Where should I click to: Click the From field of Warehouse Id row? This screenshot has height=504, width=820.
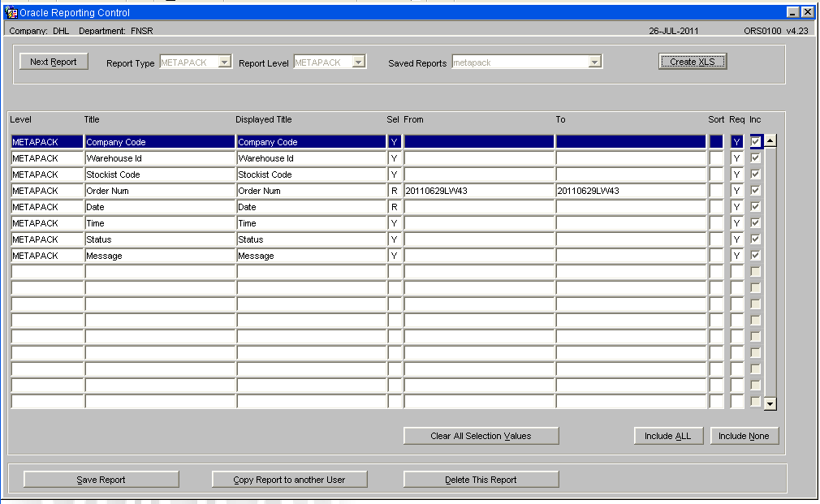coord(478,158)
